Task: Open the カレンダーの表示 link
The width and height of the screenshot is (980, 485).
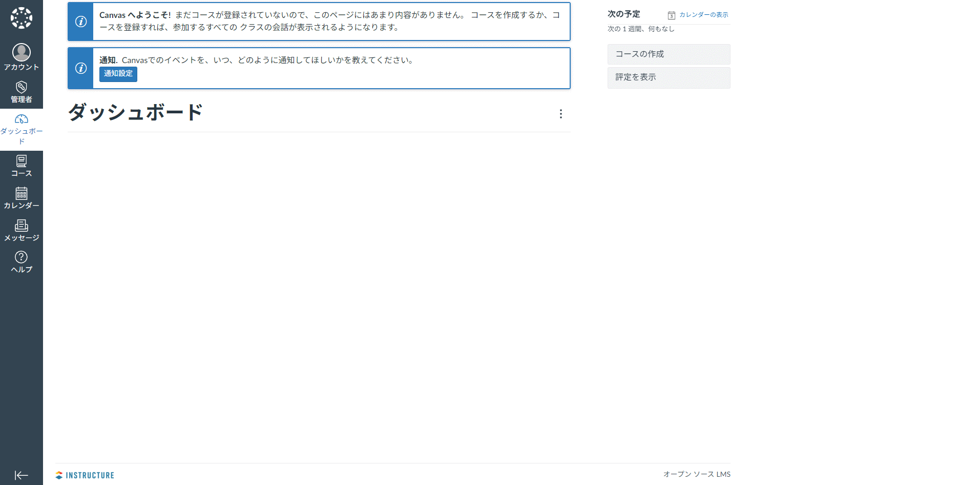Action: pos(703,15)
